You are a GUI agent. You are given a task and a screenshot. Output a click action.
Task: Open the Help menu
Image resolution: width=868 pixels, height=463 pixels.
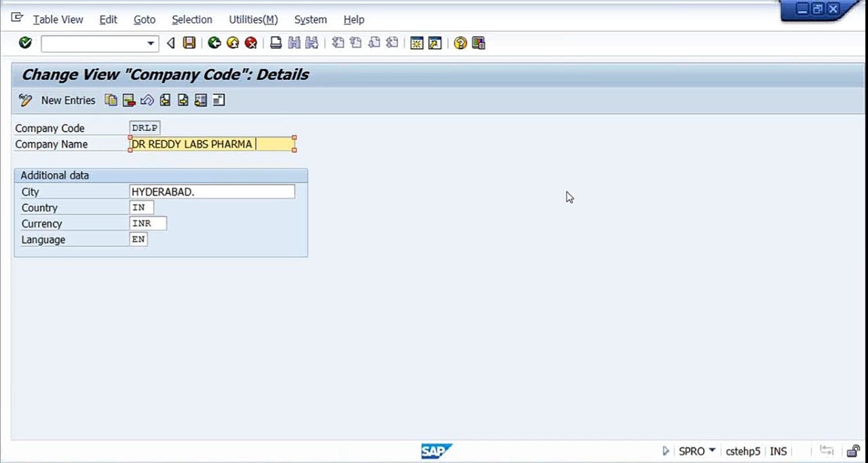click(x=354, y=20)
